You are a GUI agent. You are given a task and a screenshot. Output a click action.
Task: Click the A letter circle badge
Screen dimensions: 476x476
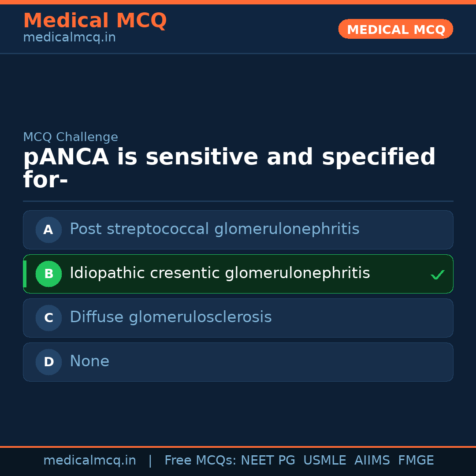click(48, 230)
